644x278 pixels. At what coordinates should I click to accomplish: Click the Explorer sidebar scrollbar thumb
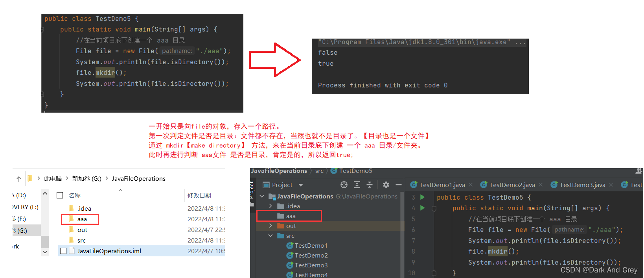(x=45, y=242)
